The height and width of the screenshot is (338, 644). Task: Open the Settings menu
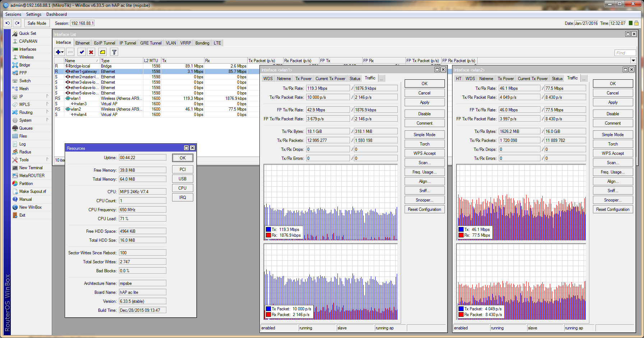pos(33,14)
